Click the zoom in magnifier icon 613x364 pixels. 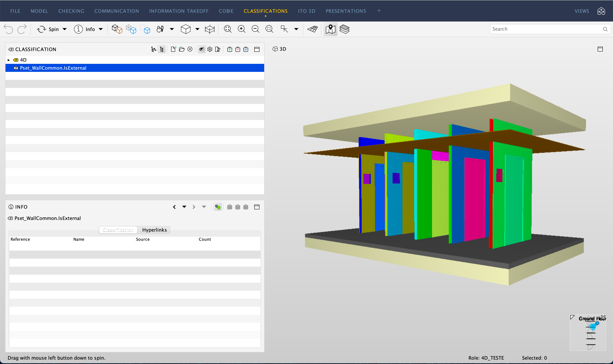click(242, 29)
